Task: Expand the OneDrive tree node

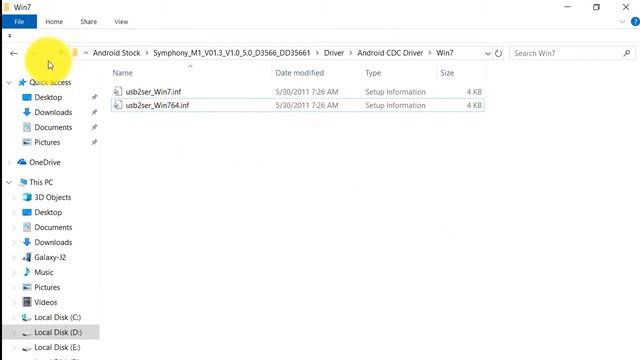Action: tap(9, 162)
